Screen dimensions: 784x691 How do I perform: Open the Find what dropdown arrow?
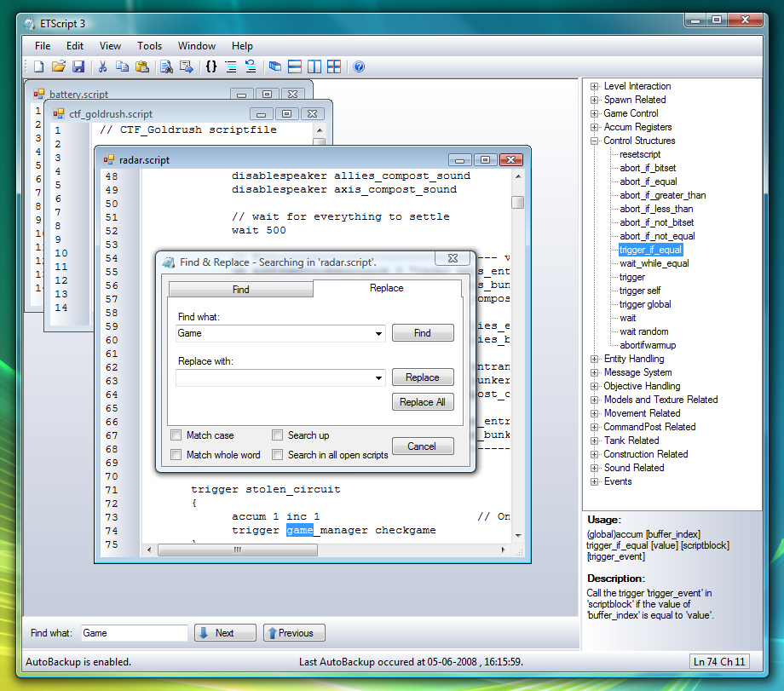coord(378,333)
